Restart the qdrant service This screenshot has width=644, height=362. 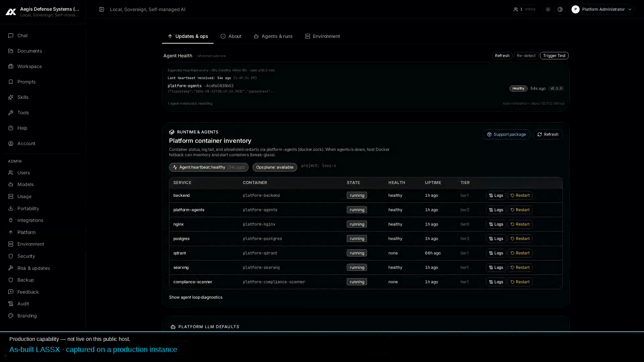point(520,253)
